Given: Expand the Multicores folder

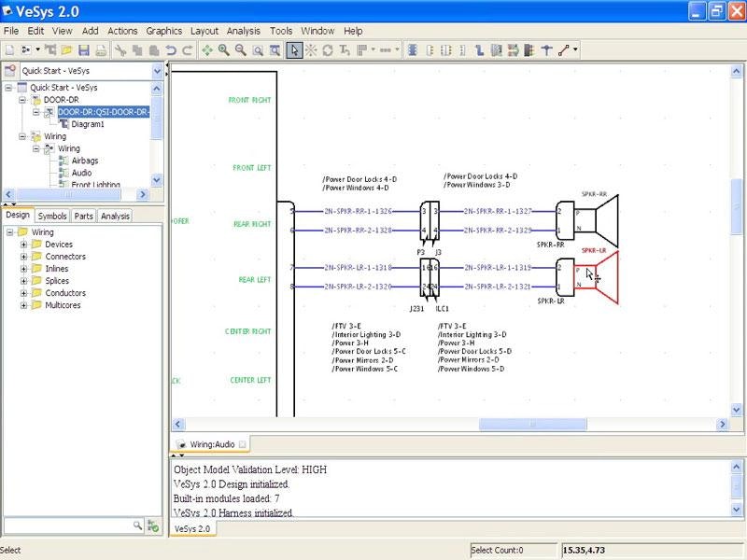Looking at the screenshot, I should 23,305.
